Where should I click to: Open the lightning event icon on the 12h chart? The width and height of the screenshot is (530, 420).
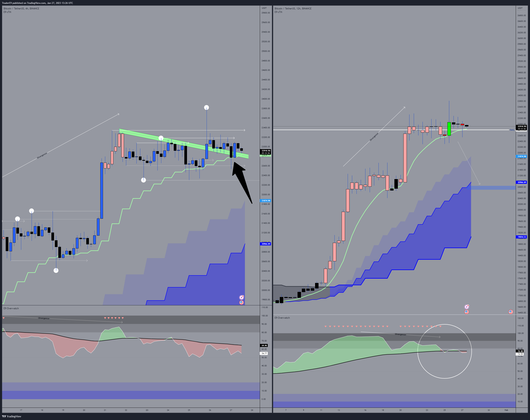click(x=467, y=307)
